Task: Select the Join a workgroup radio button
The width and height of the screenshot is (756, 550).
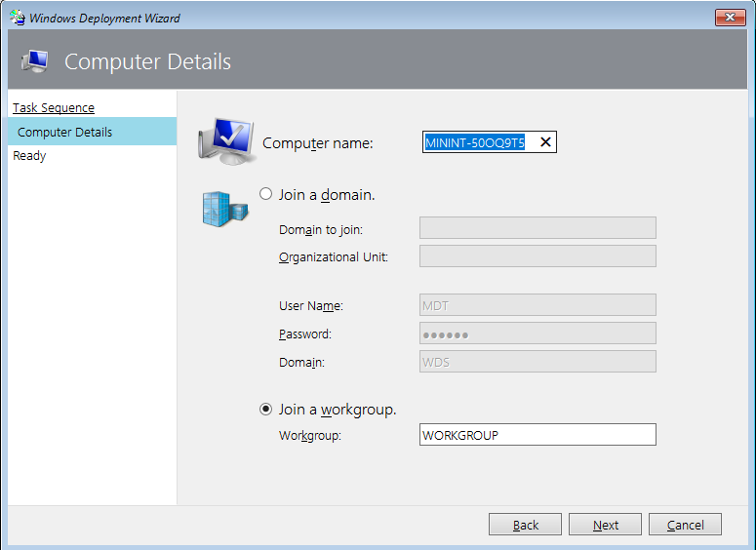Action: point(265,410)
